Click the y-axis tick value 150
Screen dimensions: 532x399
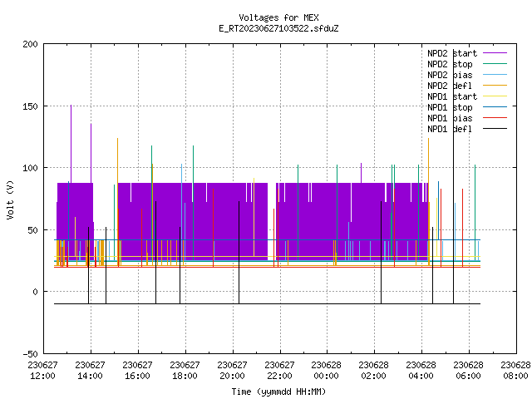pyautogui.click(x=30, y=106)
